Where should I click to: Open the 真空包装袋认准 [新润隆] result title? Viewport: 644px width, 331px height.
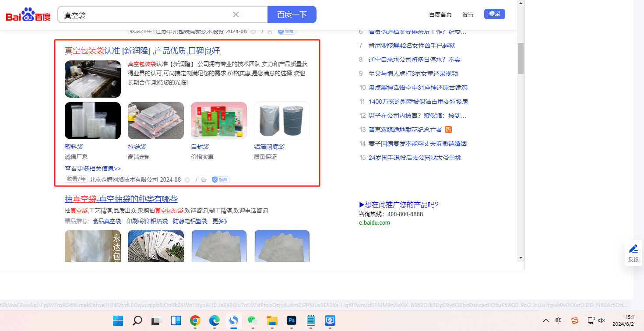pyautogui.click(x=142, y=50)
